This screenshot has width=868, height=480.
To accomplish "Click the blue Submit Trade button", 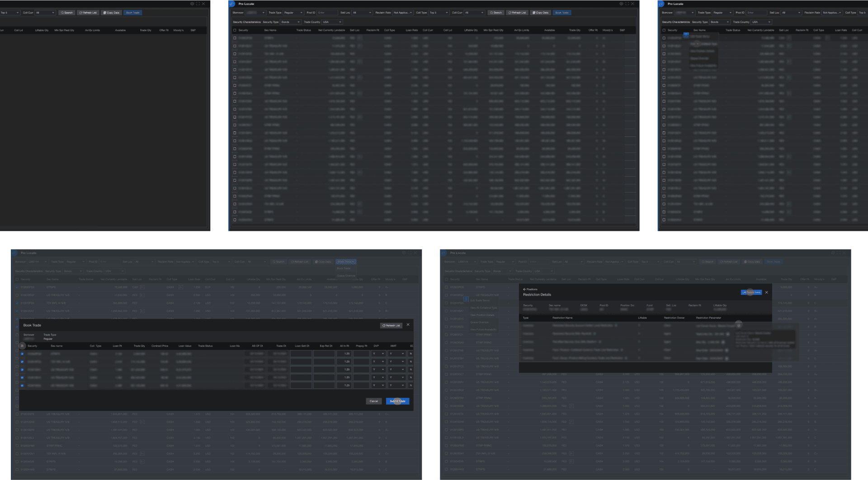I will (x=397, y=401).
